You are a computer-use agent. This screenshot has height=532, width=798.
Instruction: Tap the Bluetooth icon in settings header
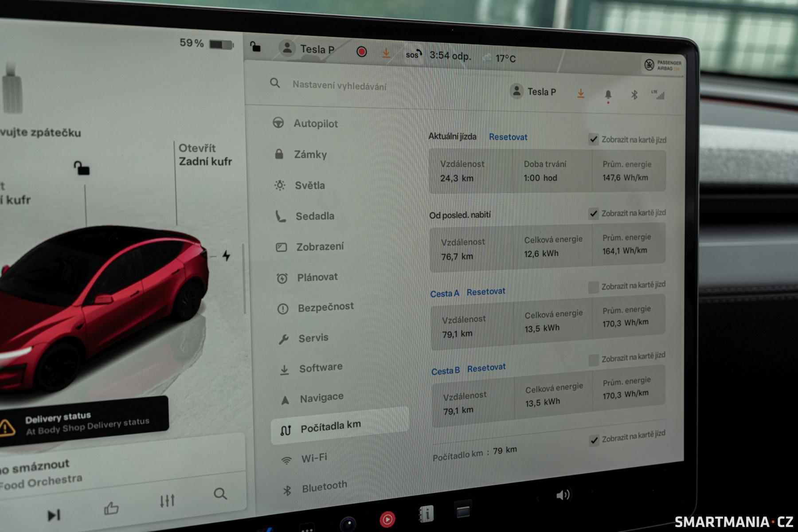[x=634, y=95]
